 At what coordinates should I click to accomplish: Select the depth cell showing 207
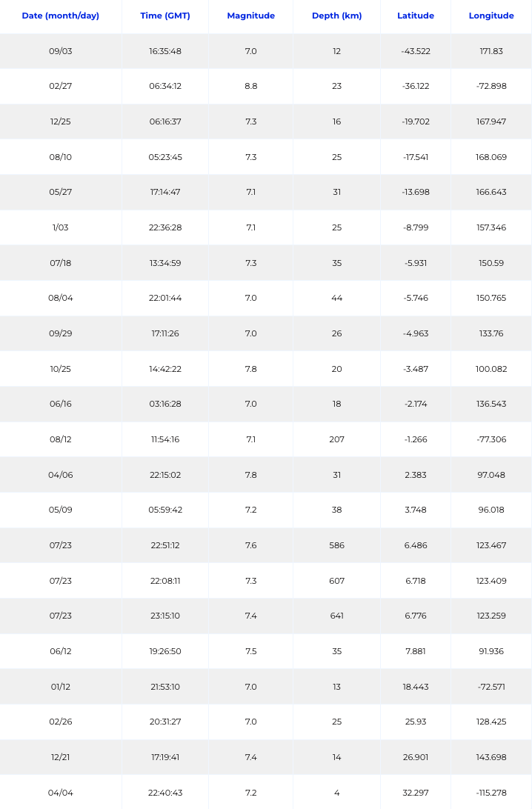[337, 439]
